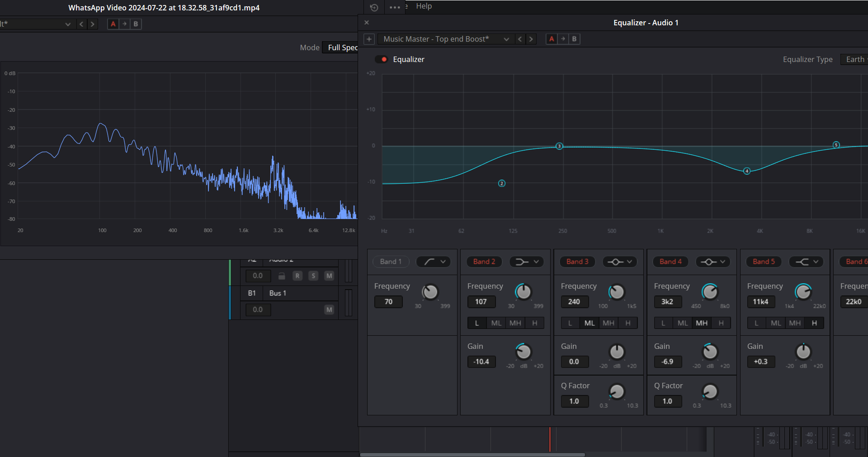Open the Mode Full Spectrum dropdown
The width and height of the screenshot is (868, 457).
(x=340, y=48)
